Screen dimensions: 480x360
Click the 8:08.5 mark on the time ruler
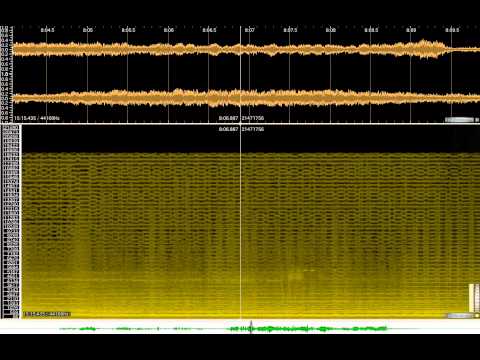[371, 30]
